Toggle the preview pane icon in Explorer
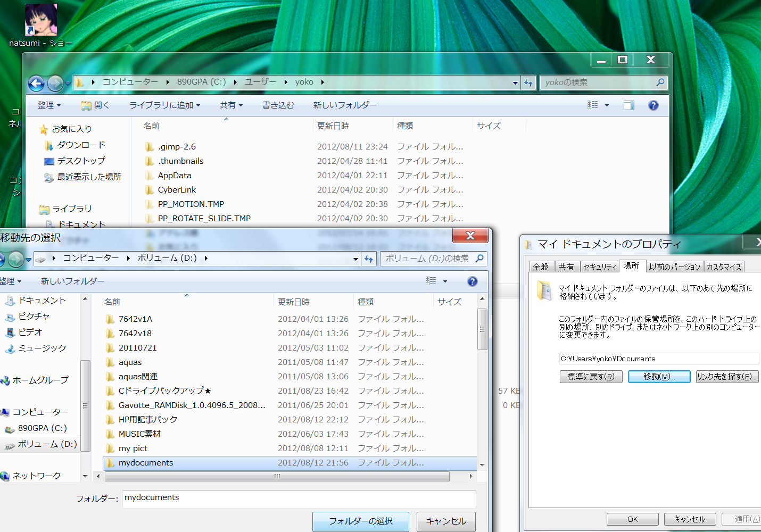Screen dimensions: 761x532 [628, 105]
